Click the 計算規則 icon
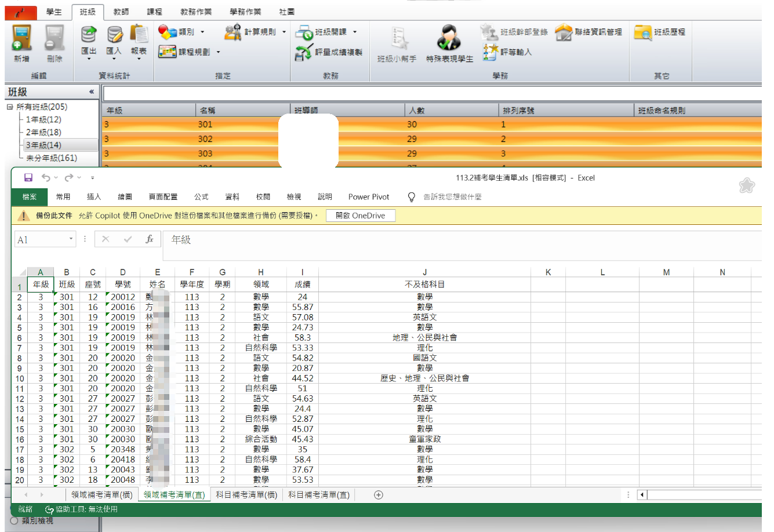Viewport: 774px width, 532px height. pyautogui.click(x=233, y=32)
